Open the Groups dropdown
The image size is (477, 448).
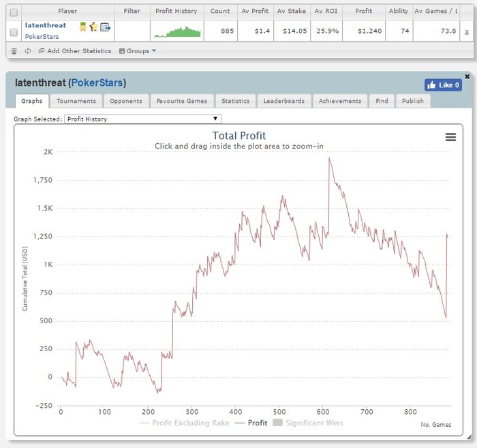pos(138,51)
